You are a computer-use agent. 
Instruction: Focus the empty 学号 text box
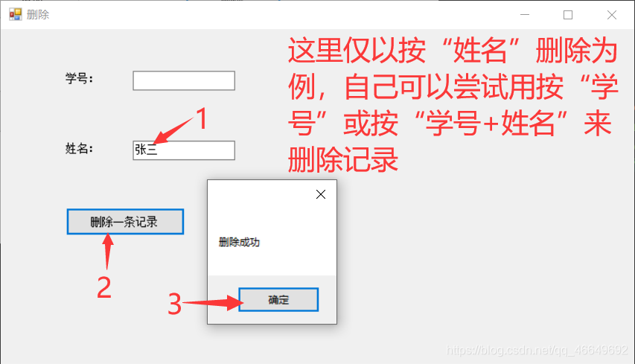[x=184, y=80]
